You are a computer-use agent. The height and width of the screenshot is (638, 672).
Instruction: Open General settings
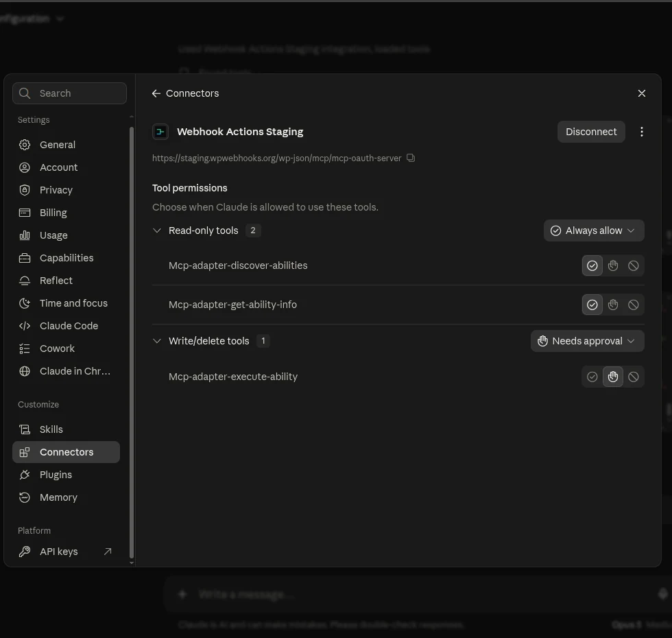66,145
